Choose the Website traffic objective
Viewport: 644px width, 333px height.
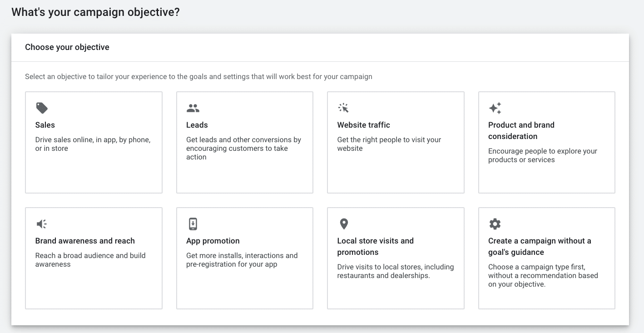396,142
